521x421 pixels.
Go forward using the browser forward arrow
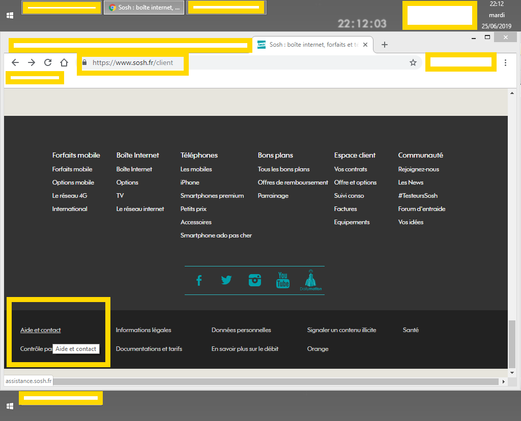31,63
